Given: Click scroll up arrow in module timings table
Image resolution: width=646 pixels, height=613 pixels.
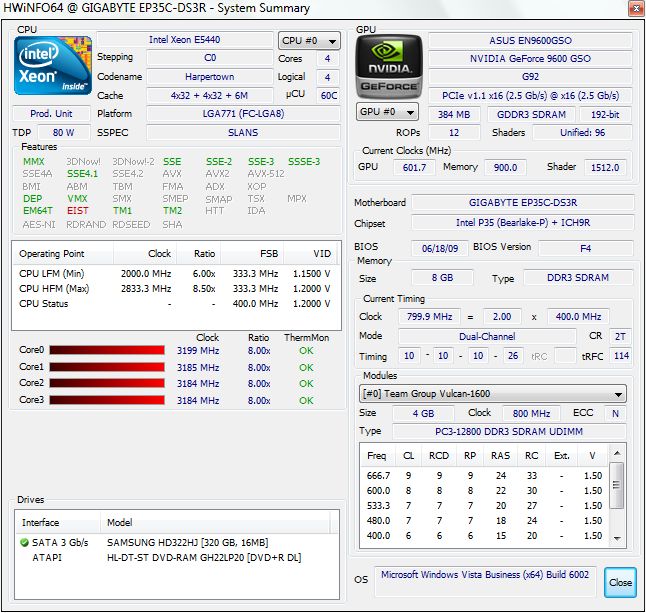Looking at the screenshot, I should click(x=617, y=454).
